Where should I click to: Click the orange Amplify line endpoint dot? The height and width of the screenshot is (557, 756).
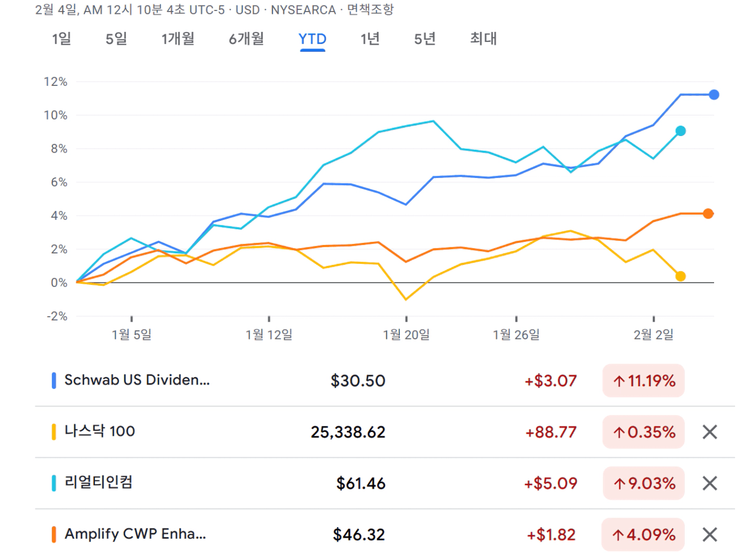708,214
